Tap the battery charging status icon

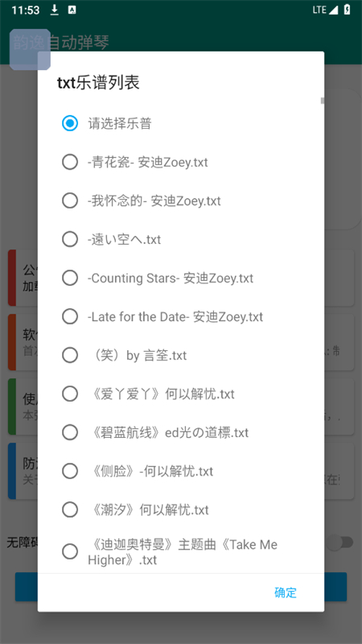point(348,10)
